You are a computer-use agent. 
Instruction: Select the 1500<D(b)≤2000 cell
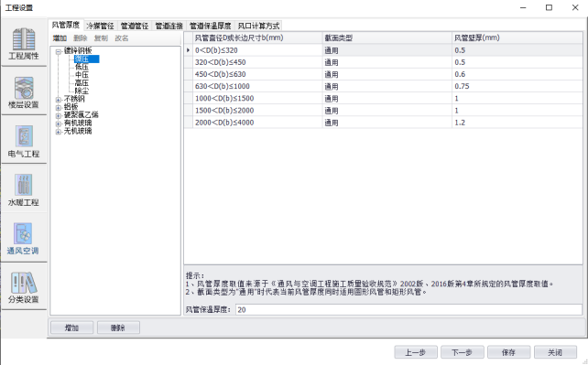[257, 111]
